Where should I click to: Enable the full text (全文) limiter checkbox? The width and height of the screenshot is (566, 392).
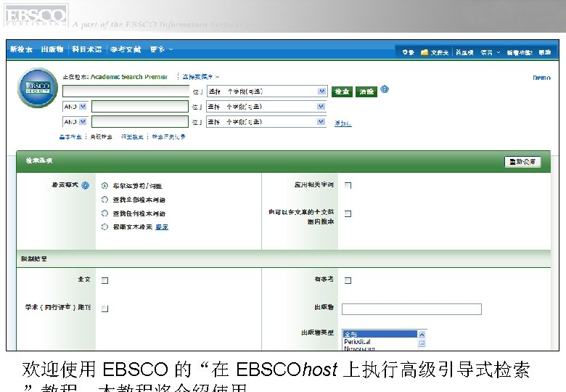[104, 280]
